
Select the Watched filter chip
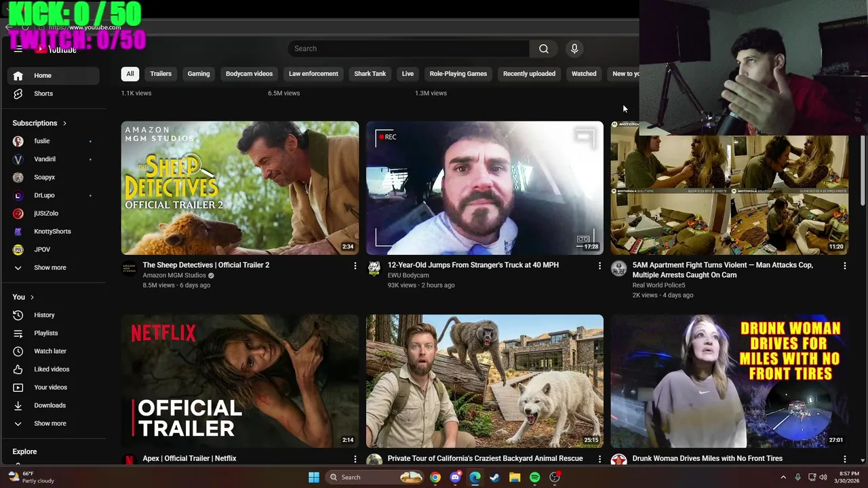(x=584, y=74)
